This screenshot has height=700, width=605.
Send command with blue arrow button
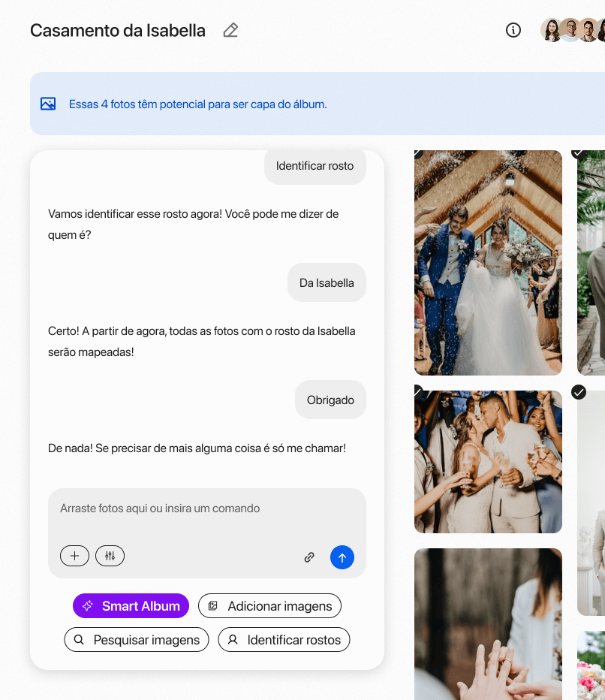342,557
